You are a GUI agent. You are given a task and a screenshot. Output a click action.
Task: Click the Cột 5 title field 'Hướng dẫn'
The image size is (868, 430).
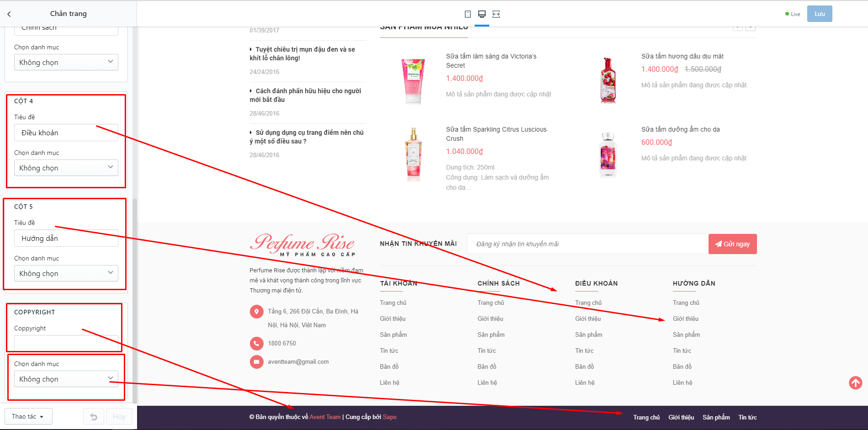pos(66,238)
